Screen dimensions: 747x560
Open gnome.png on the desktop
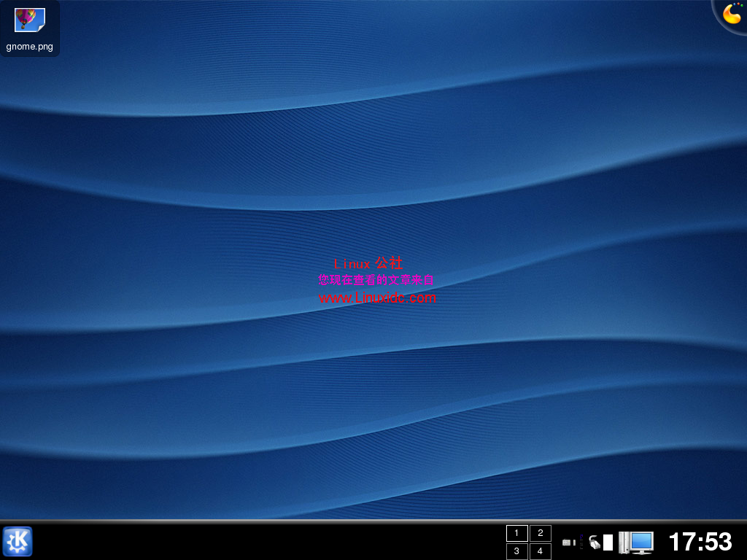[29, 20]
